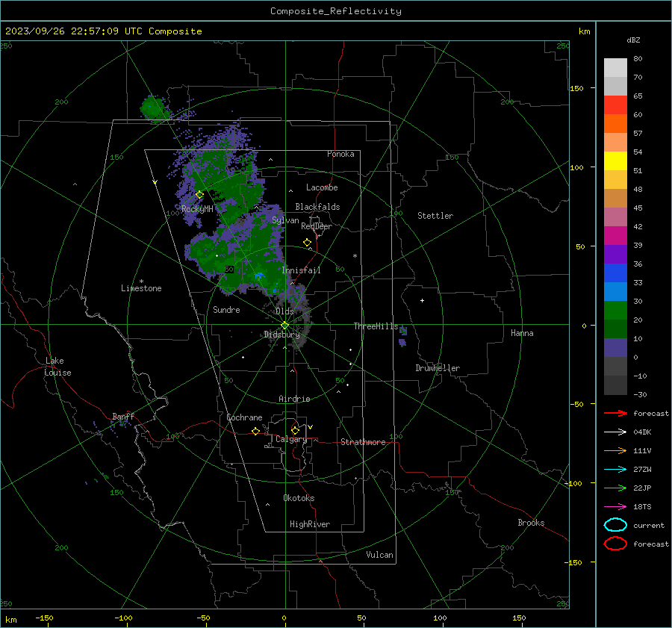This screenshot has width=672, height=628.
Task: Click the blue swatch between 36 and 33 dBZ
Action: (x=615, y=273)
